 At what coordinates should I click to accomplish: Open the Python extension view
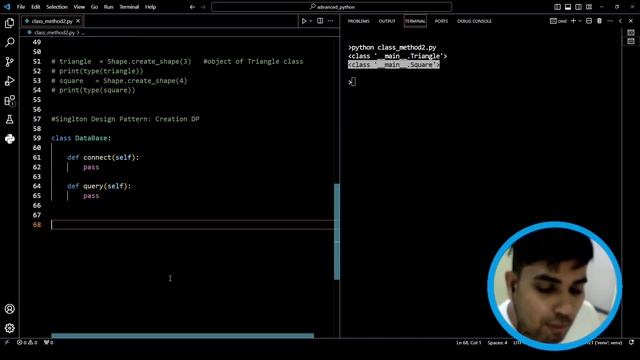point(9,139)
